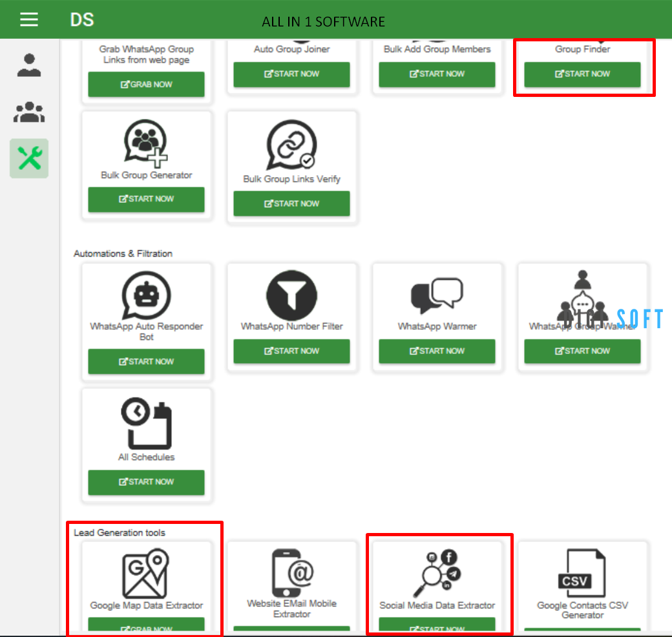This screenshot has width=672, height=637.
Task: Open the hamburger menu
Action: click(x=29, y=20)
